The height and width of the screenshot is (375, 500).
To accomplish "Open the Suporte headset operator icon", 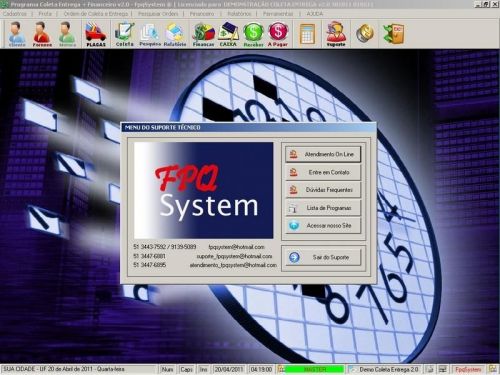I will [336, 34].
